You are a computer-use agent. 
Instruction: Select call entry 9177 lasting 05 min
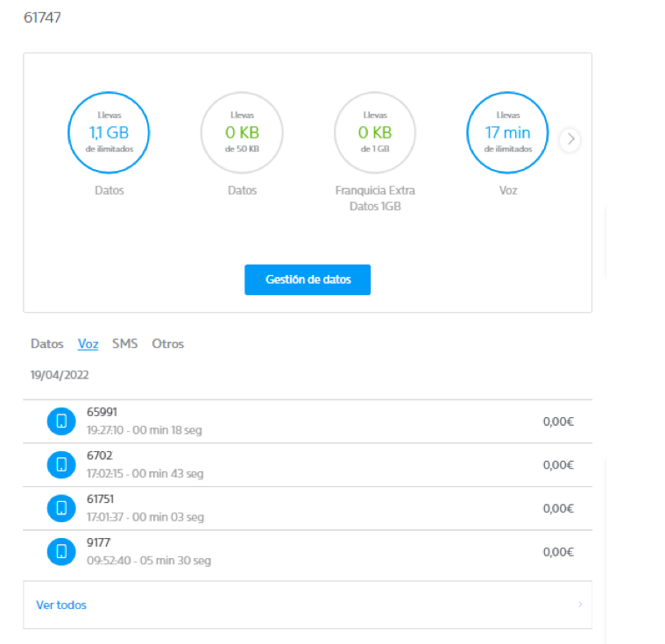149,551
